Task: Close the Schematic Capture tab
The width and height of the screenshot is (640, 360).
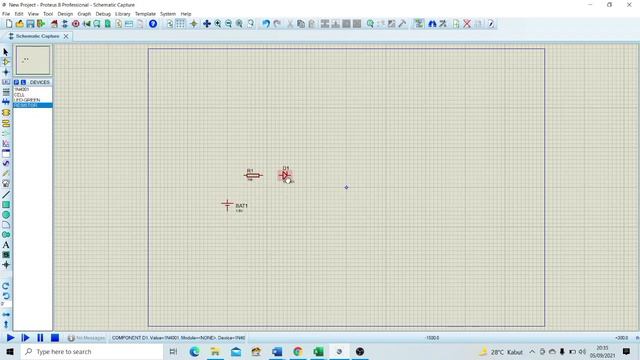Action: [x=66, y=36]
